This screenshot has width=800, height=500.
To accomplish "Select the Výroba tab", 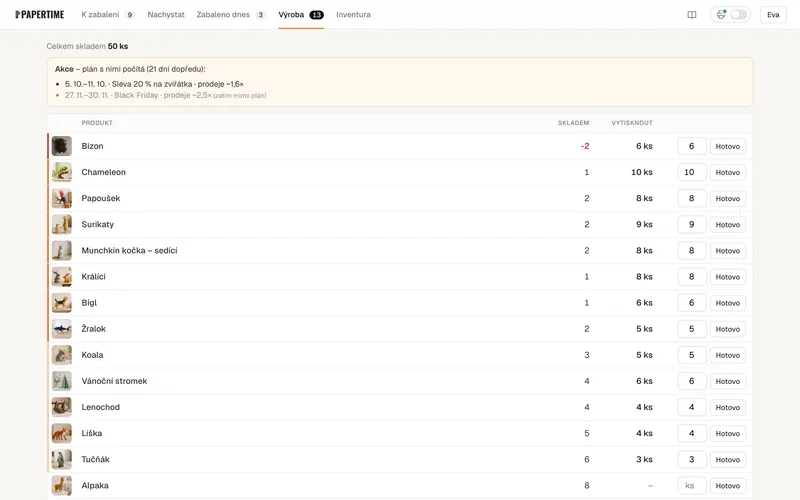I will coord(301,15).
